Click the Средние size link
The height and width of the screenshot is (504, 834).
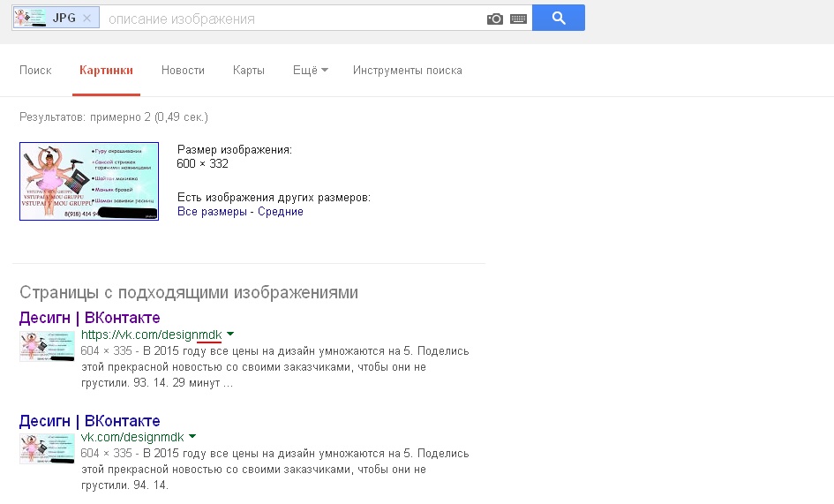(281, 212)
